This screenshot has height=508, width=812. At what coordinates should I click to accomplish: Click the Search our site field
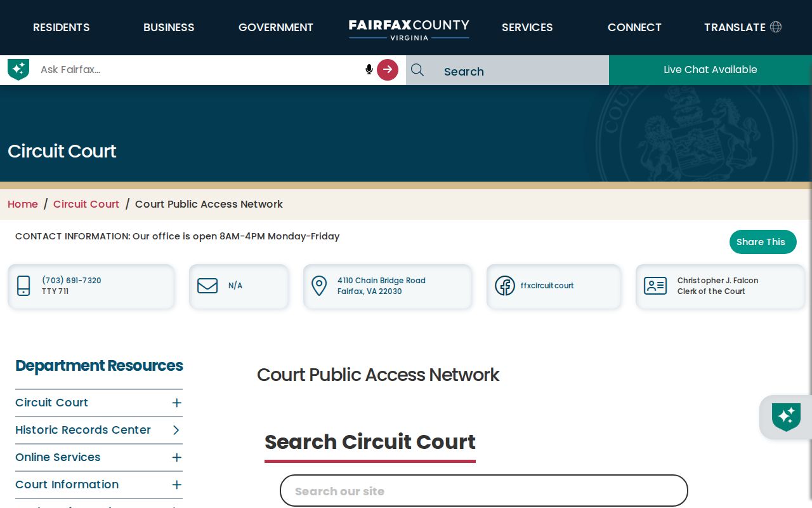[484, 491]
